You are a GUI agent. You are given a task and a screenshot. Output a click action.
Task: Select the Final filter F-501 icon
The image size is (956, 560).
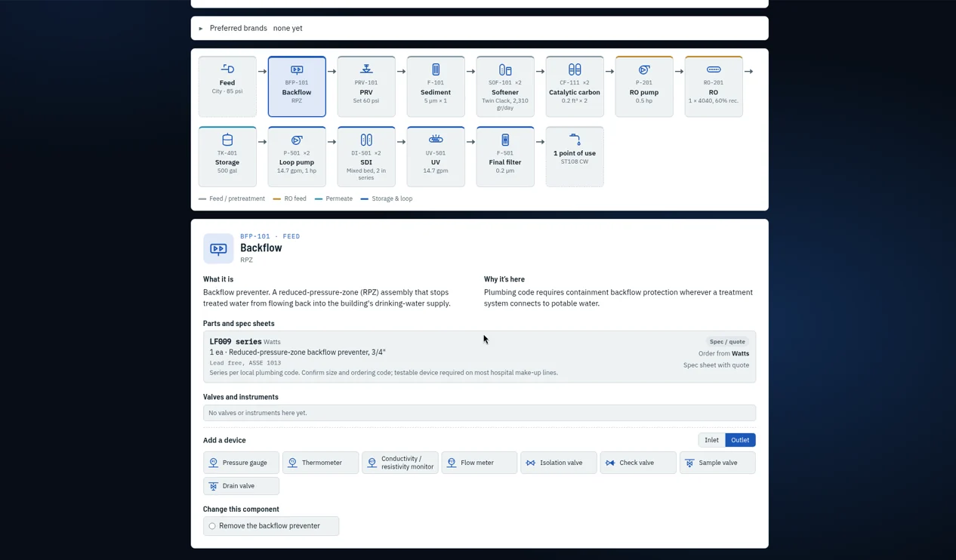(x=505, y=140)
